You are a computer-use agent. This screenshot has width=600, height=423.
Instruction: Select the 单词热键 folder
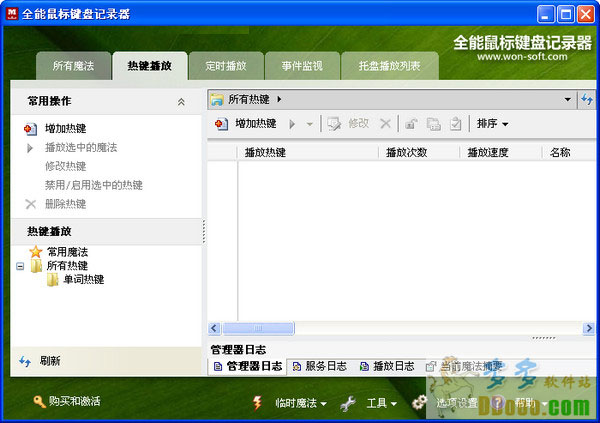[83, 279]
